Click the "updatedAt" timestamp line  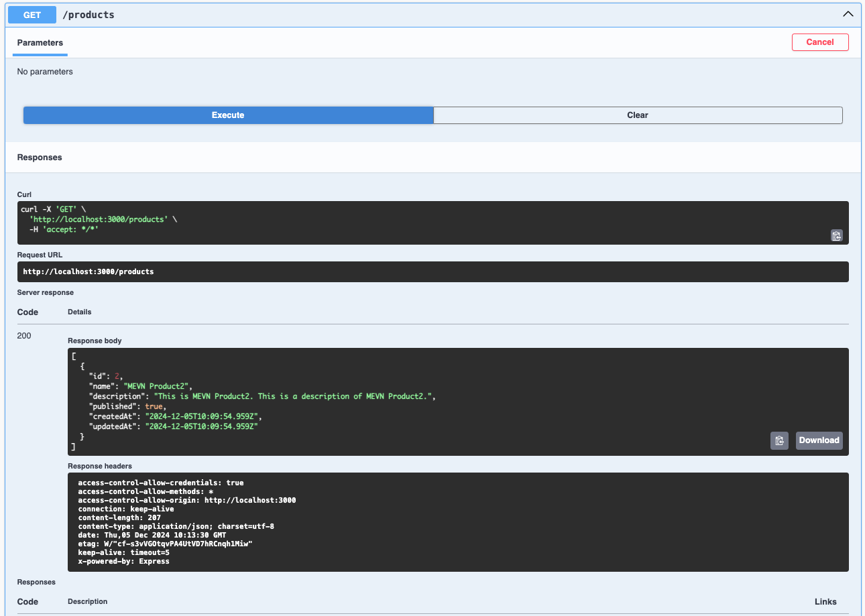point(173,426)
